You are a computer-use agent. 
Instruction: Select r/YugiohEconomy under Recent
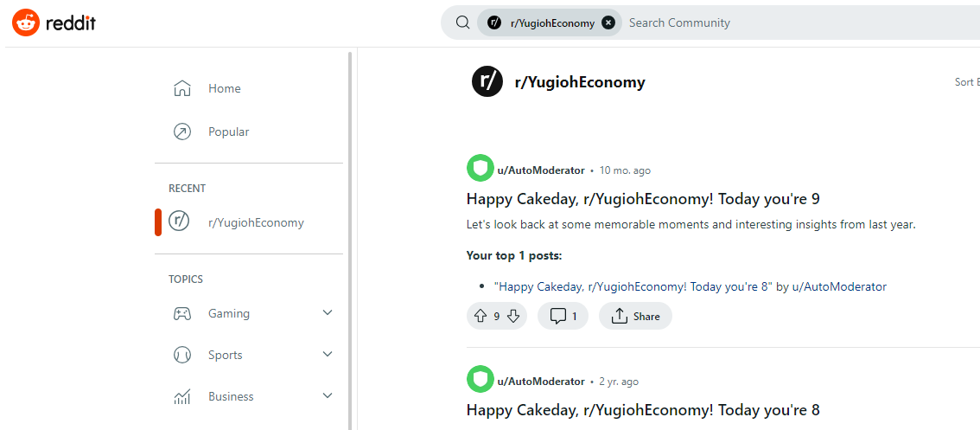[x=256, y=222]
